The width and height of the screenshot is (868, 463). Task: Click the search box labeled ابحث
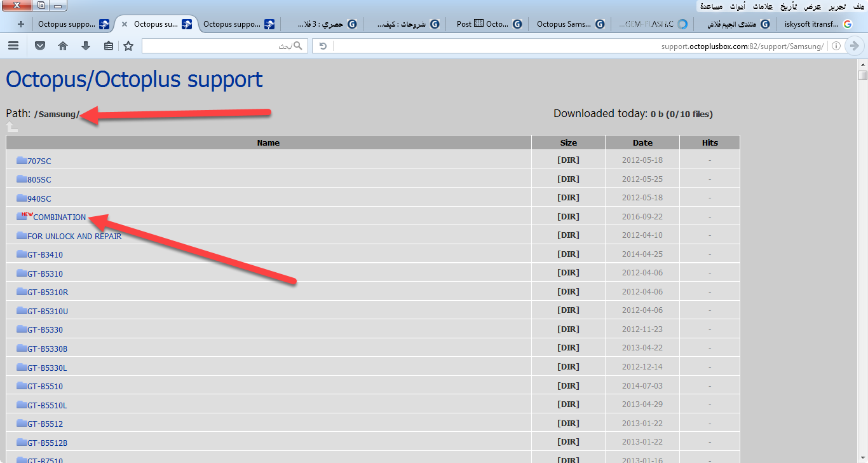(224, 46)
